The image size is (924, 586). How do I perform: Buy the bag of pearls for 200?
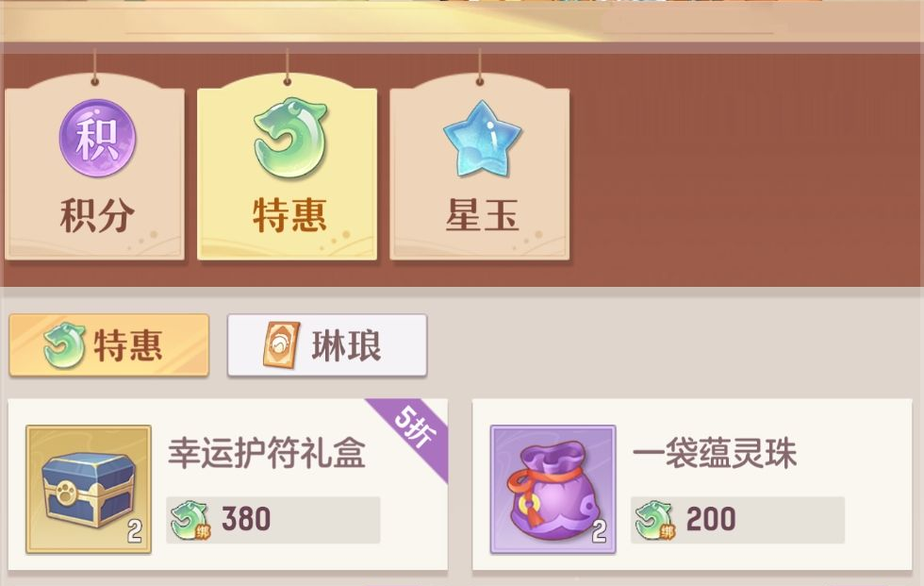737,519
